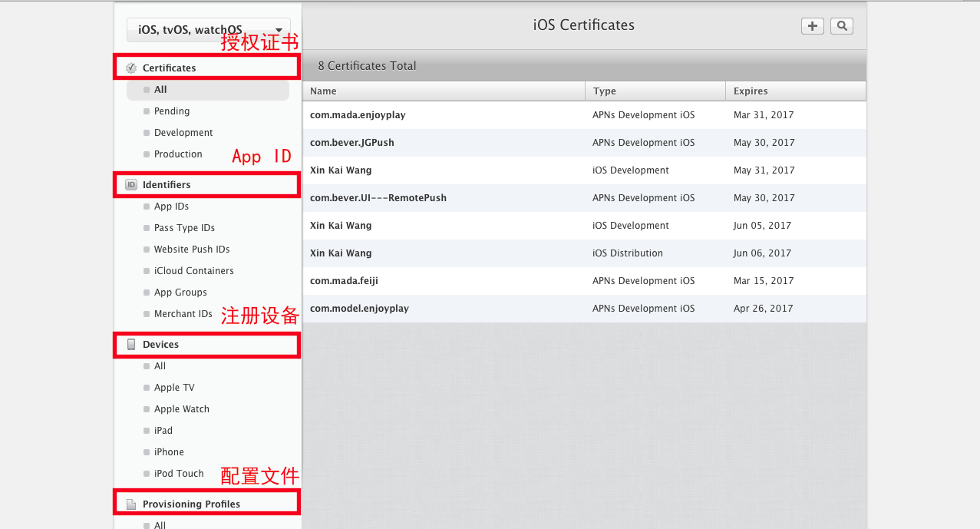Open the com.bever.JGPush certificate row
Screen dimensions: 980x529
[584, 143]
